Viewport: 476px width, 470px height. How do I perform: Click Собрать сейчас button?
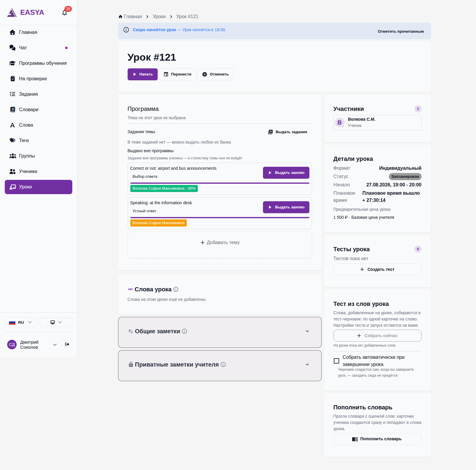click(x=377, y=336)
